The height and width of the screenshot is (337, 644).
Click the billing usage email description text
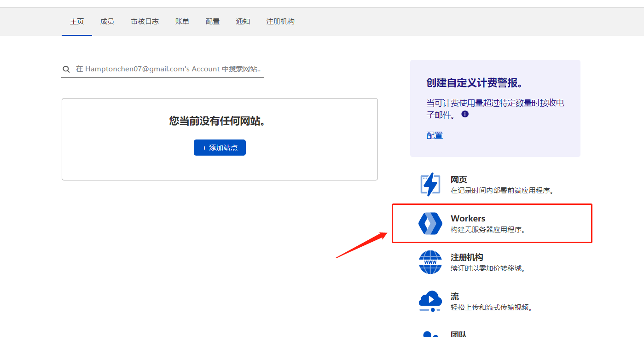[x=495, y=109]
